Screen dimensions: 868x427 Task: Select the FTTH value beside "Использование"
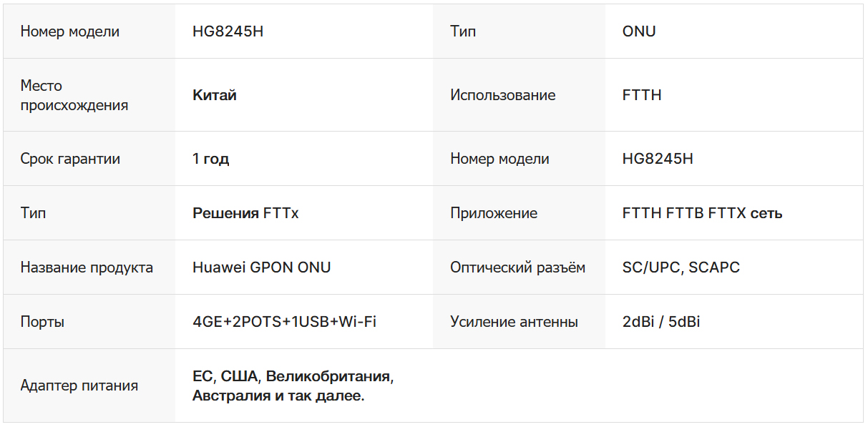click(642, 95)
